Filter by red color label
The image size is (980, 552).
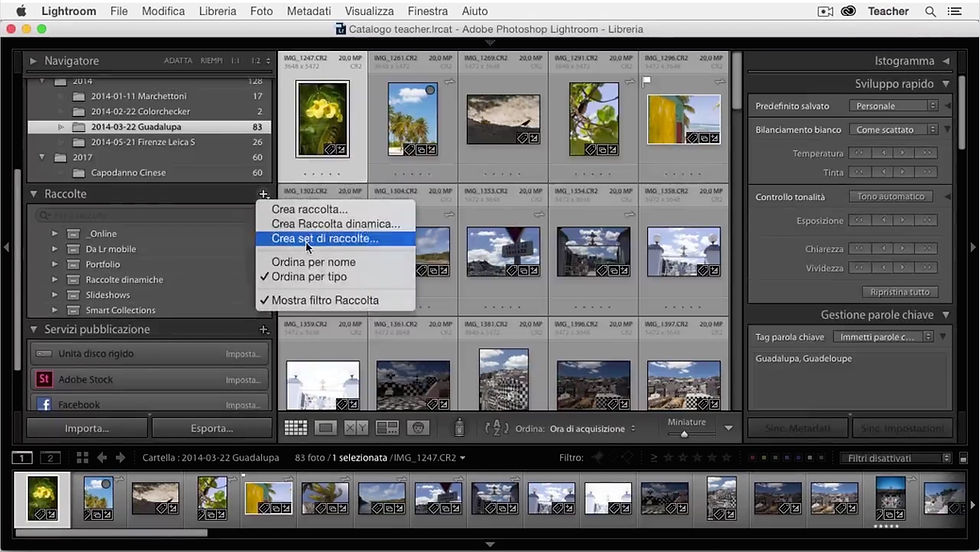click(752, 458)
